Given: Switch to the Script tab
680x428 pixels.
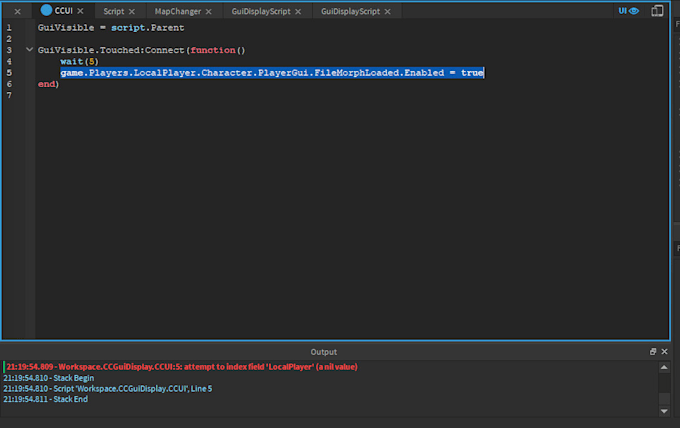Looking at the screenshot, I should click(x=113, y=11).
